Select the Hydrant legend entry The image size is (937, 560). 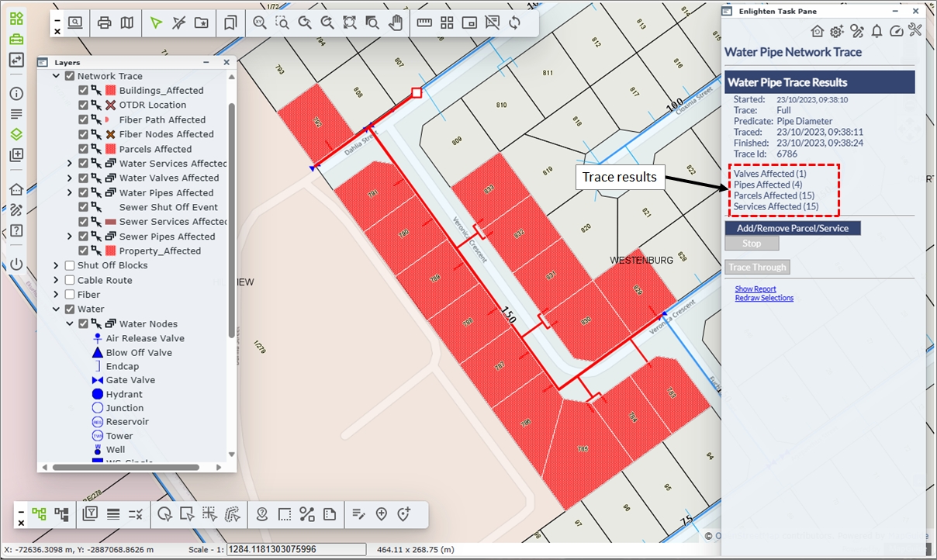124,394
